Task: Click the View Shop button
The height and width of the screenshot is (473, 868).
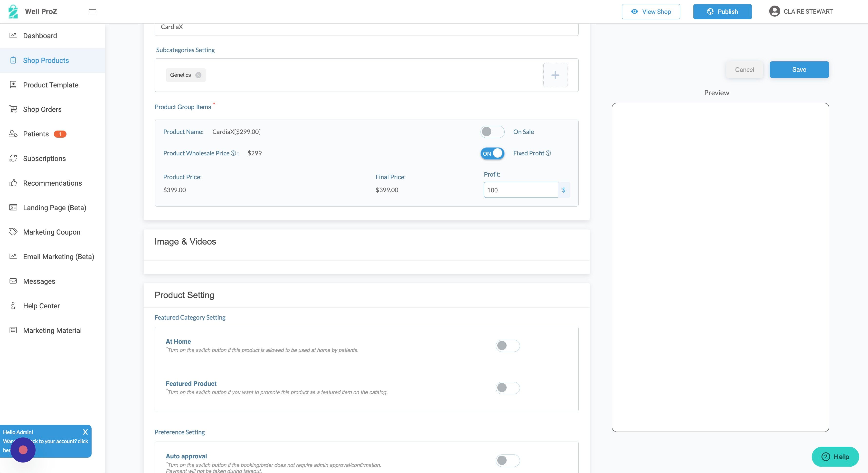Action: click(651, 12)
